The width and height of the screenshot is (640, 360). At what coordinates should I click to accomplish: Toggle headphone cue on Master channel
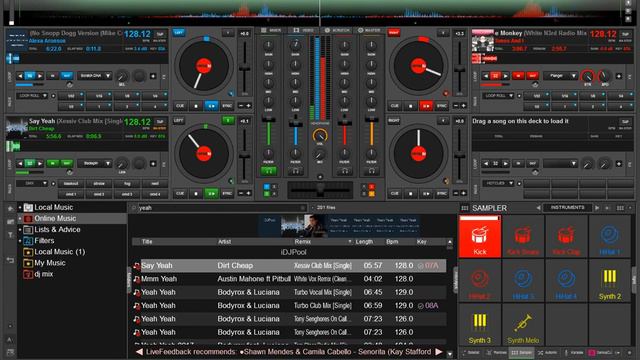click(x=371, y=171)
